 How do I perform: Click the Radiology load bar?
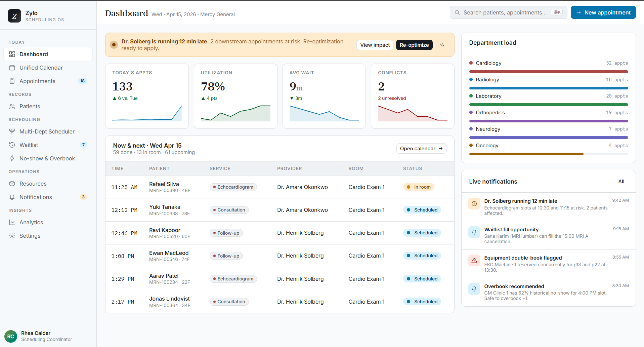549,88
